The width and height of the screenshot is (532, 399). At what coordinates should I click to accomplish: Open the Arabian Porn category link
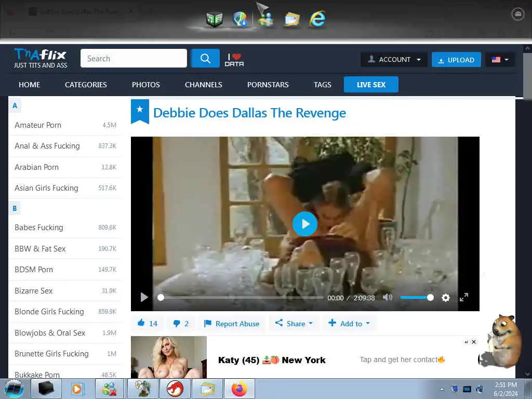37,167
